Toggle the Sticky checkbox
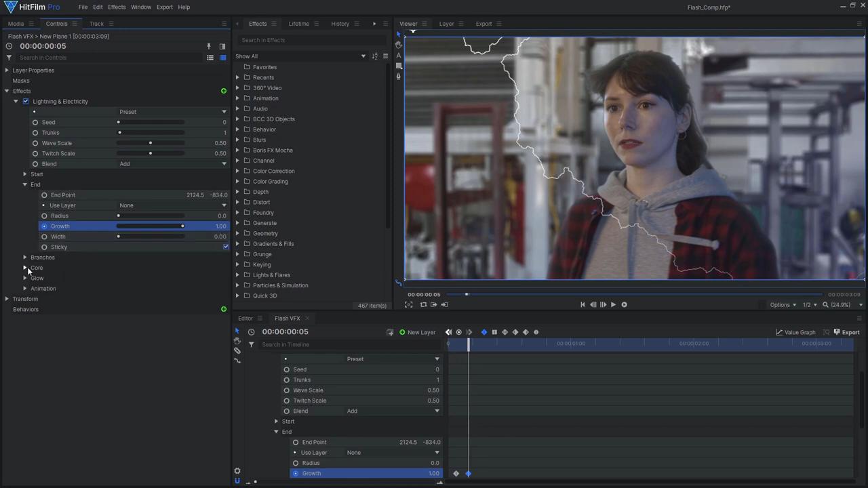868x488 pixels. (226, 247)
